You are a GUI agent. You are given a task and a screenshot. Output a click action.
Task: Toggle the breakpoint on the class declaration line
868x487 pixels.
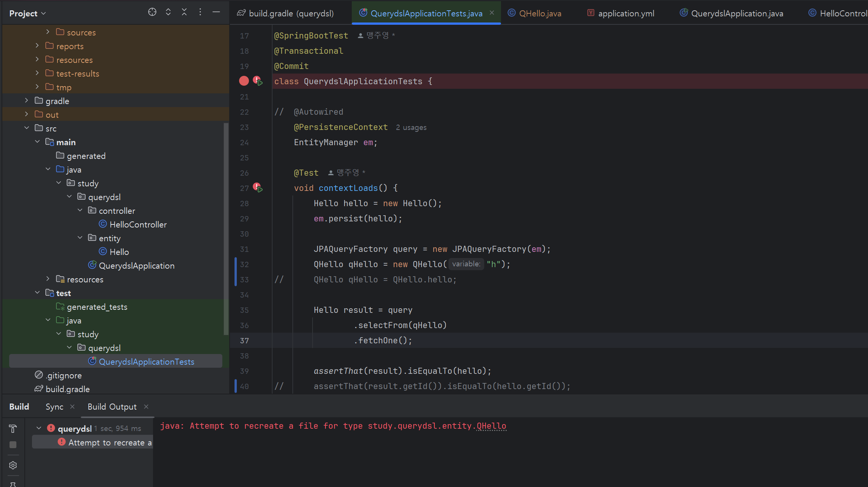(x=244, y=81)
